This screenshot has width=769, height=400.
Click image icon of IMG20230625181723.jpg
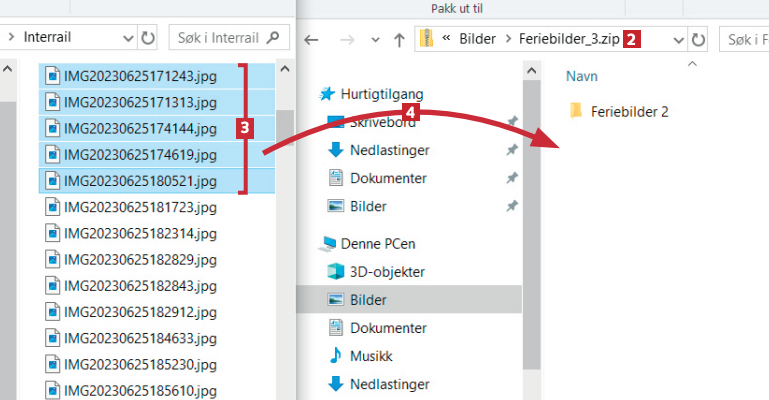coord(52,207)
